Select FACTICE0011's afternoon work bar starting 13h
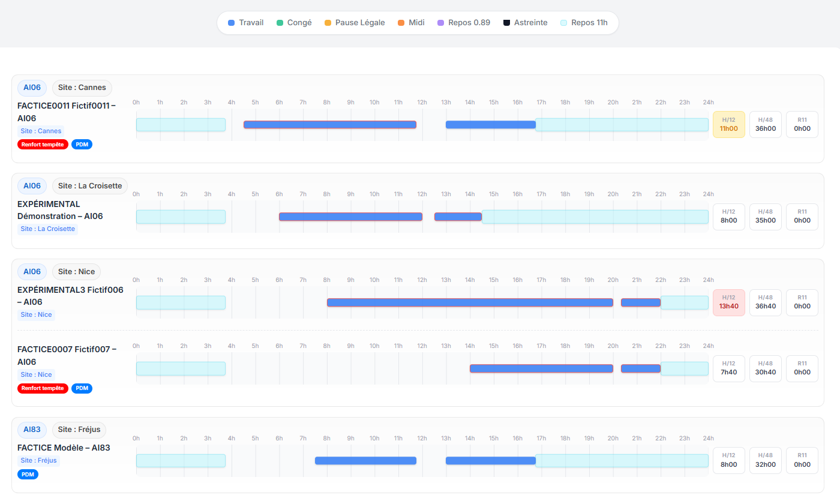 pos(491,125)
